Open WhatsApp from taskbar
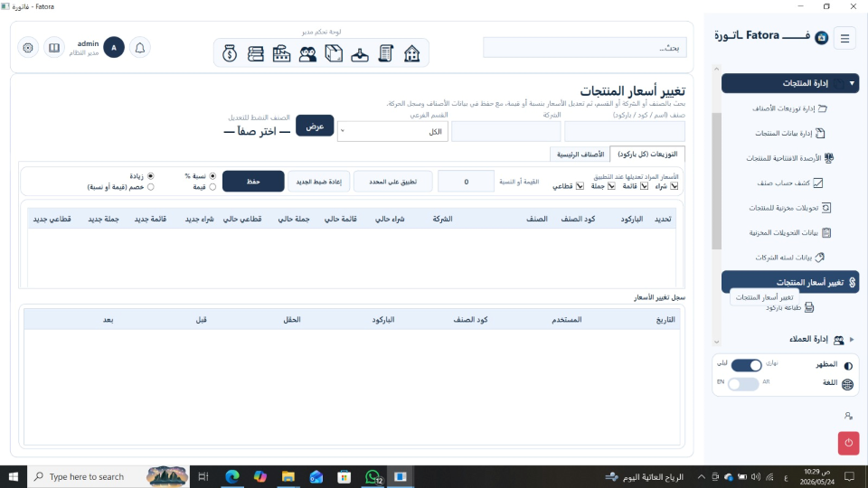Screen dimensions: 868x488 [x=373, y=476]
